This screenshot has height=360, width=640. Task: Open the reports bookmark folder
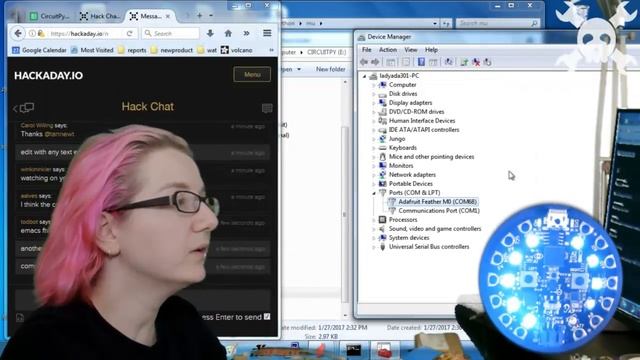pyautogui.click(x=132, y=50)
